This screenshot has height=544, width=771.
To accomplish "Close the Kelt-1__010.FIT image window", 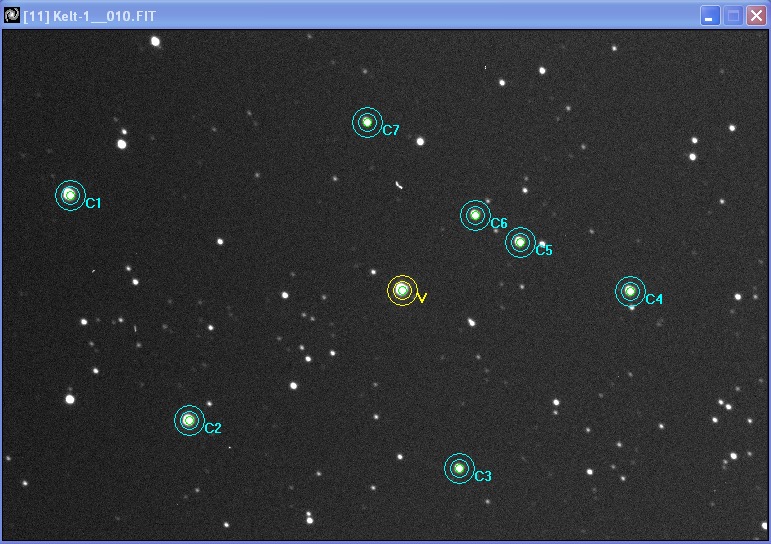I will click(x=756, y=16).
